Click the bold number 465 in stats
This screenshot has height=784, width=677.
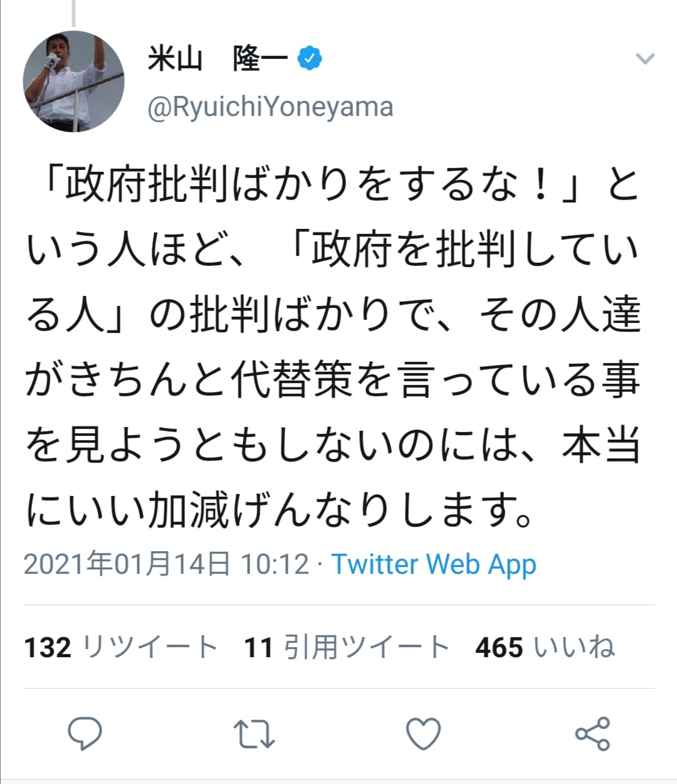(499, 647)
